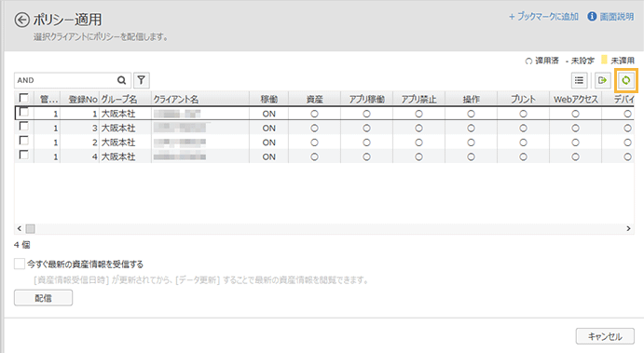Screen dimensions: 644x353
Task: Check the row with registration No 2
Action: coord(24,141)
